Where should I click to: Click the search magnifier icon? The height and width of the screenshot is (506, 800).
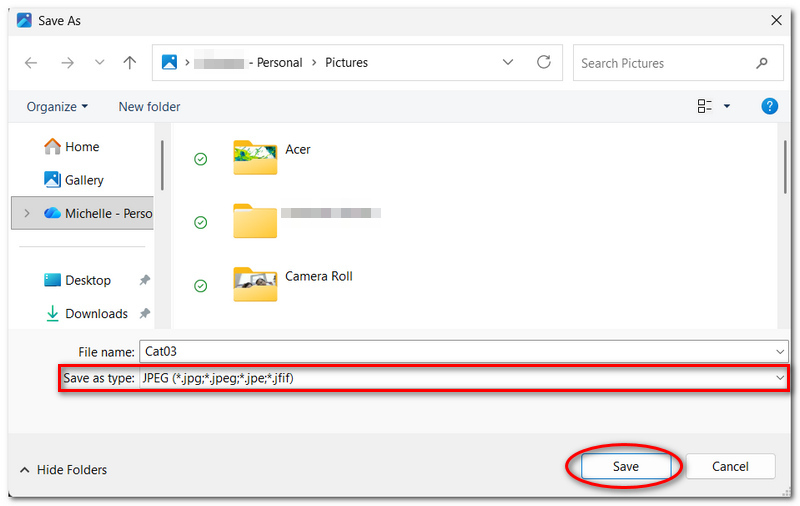(x=762, y=63)
